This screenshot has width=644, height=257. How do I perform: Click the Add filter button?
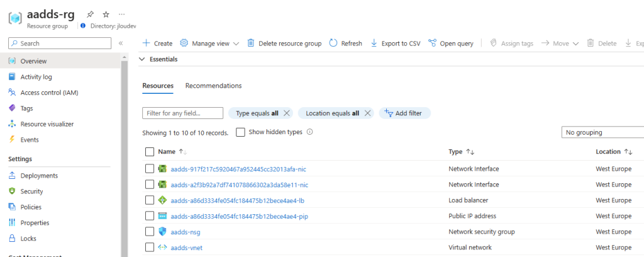pyautogui.click(x=404, y=113)
